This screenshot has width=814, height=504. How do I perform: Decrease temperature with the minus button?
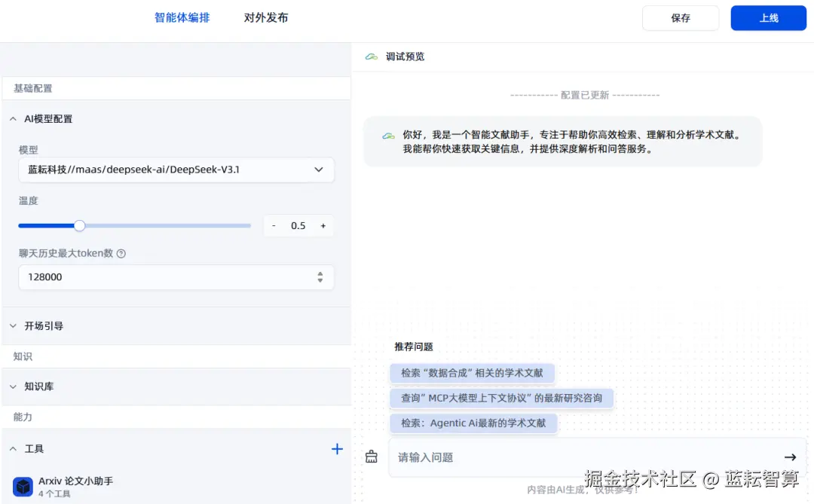[274, 225]
